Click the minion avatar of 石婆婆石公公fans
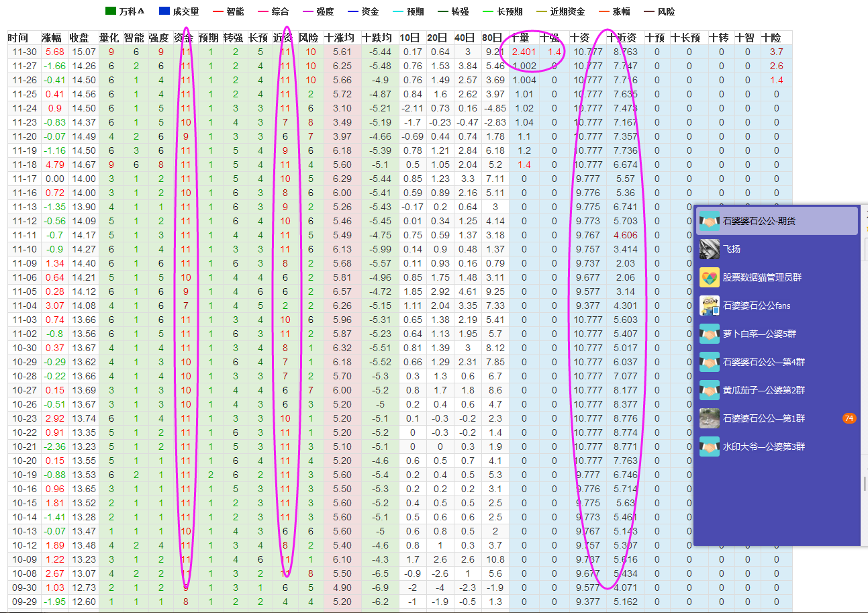868x613 pixels. pyautogui.click(x=710, y=305)
